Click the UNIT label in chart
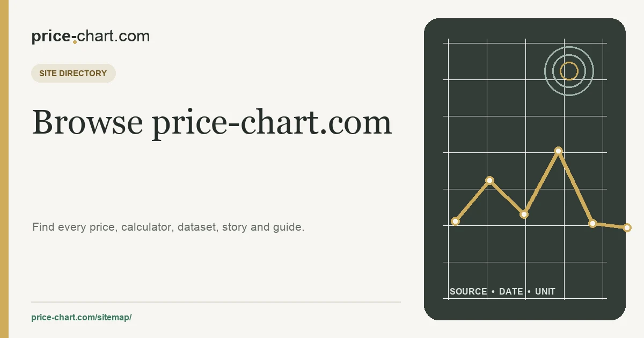The width and height of the screenshot is (644, 338). (545, 291)
